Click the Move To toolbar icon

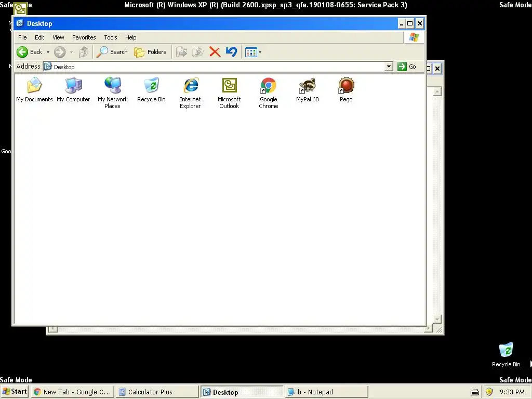tap(181, 52)
